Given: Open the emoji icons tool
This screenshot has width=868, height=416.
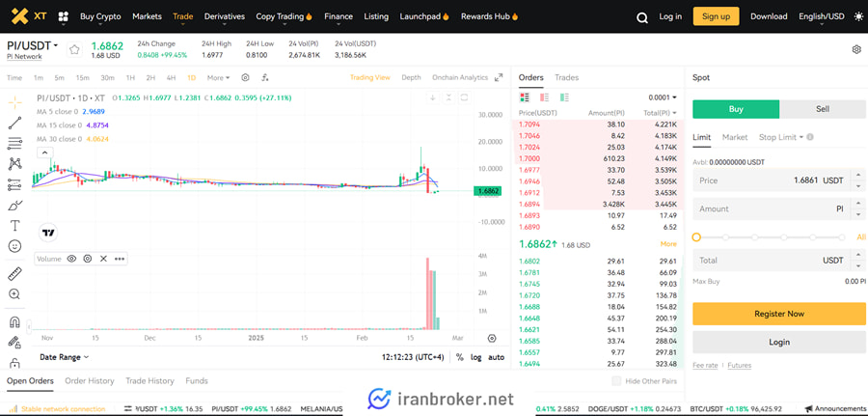Looking at the screenshot, I should click(x=14, y=246).
